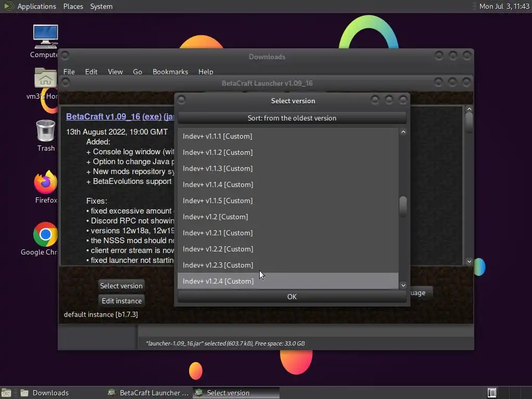Open Help menu in Downloads window

click(206, 72)
